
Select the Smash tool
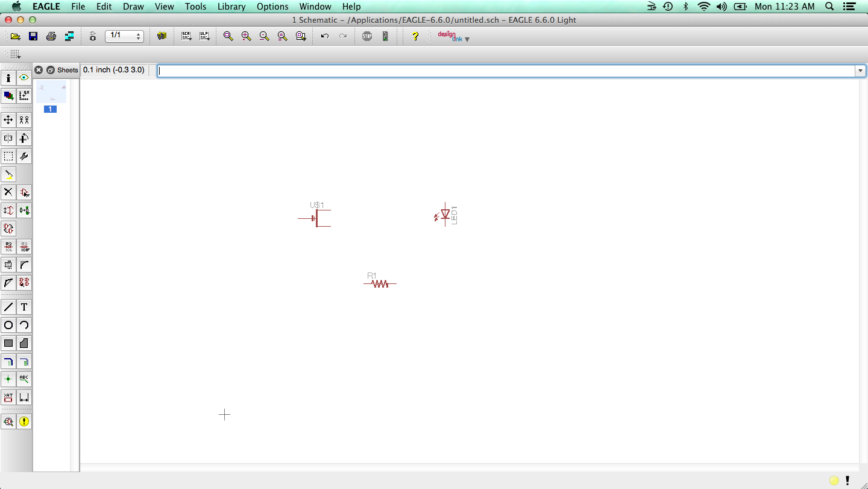8,265
